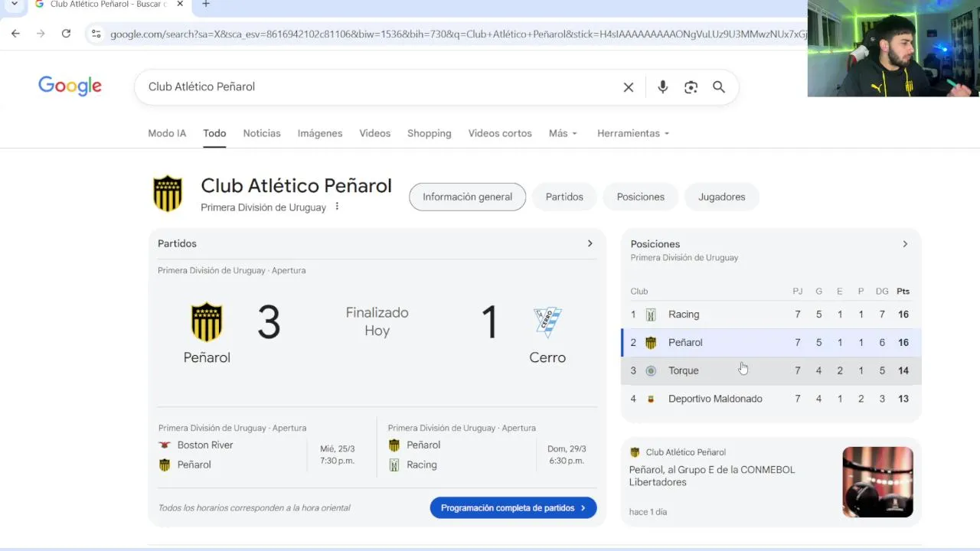980x551 pixels.
Task: Clear the search box with X icon
Action: point(629,87)
